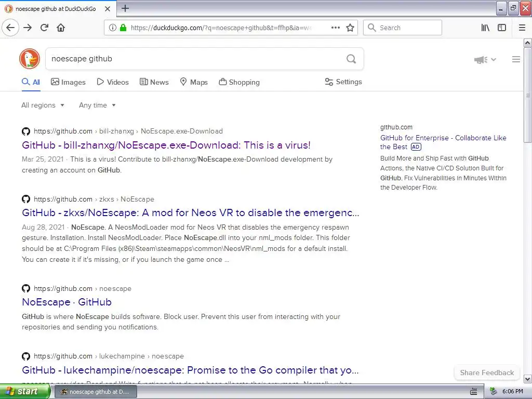The height and width of the screenshot is (399, 532).
Task: Go forward one page in Firefox
Action: pos(28,28)
